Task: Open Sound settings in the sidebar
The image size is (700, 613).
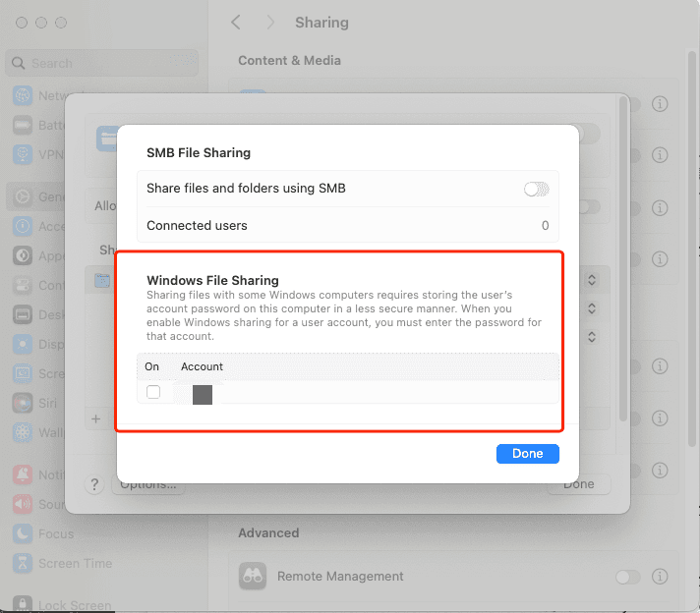Action: (39, 504)
